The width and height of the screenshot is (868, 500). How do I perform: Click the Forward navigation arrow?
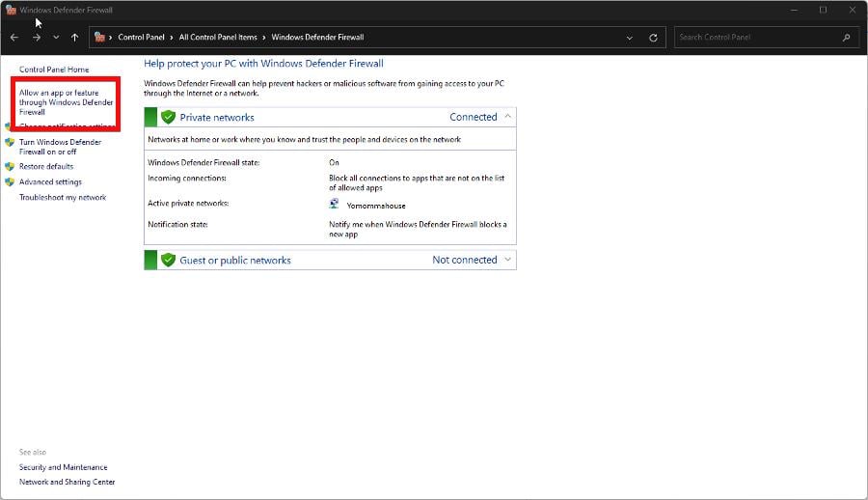pos(37,37)
